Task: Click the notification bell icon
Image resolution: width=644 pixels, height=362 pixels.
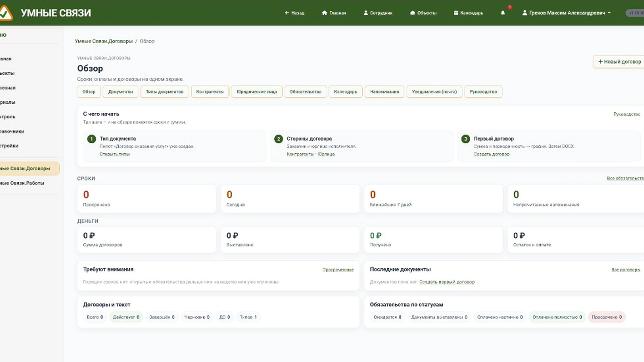Action: point(503,13)
